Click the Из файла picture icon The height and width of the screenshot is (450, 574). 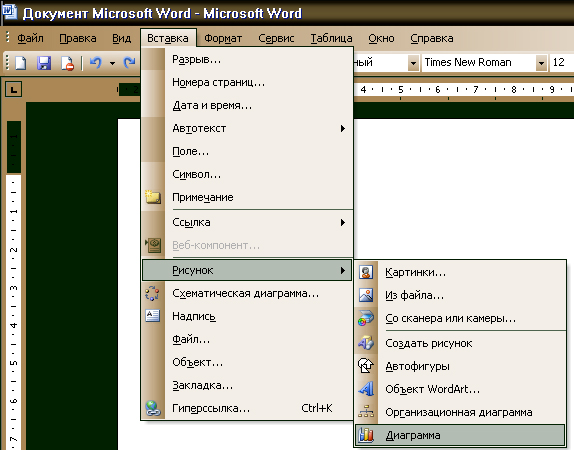tap(366, 295)
